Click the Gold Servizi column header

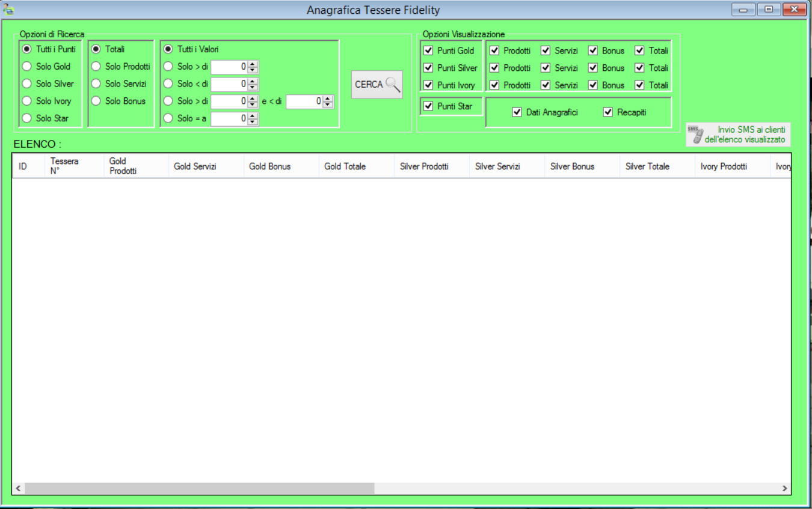click(x=206, y=166)
